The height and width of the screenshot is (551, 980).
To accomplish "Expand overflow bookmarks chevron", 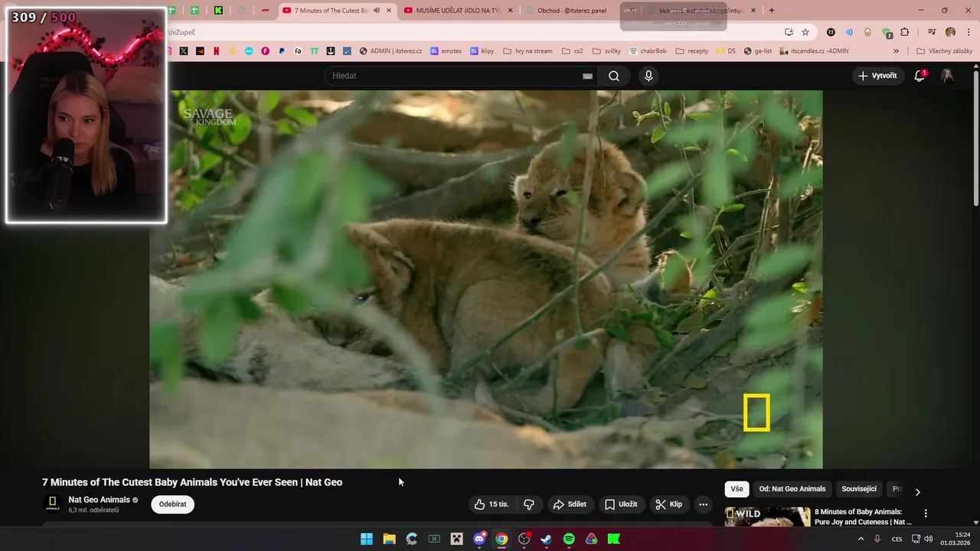I will tap(896, 51).
